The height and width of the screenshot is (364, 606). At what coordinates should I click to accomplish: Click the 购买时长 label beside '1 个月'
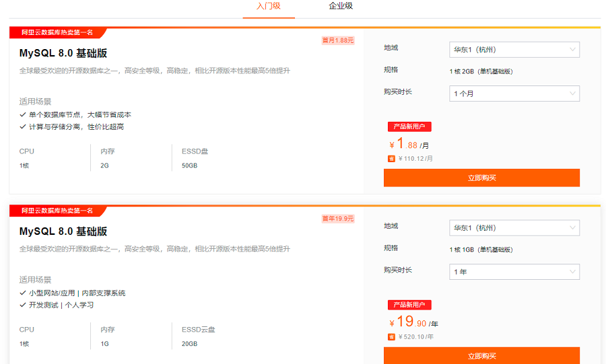(x=398, y=92)
